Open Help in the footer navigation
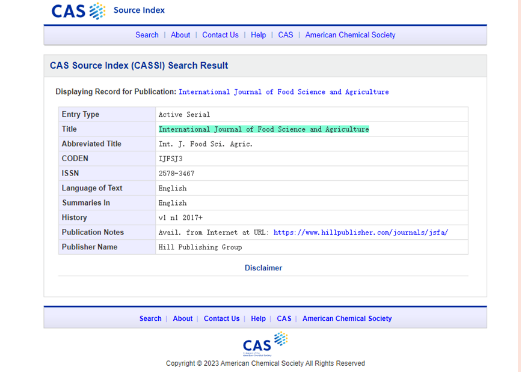This screenshot has width=521, height=372. tap(258, 319)
